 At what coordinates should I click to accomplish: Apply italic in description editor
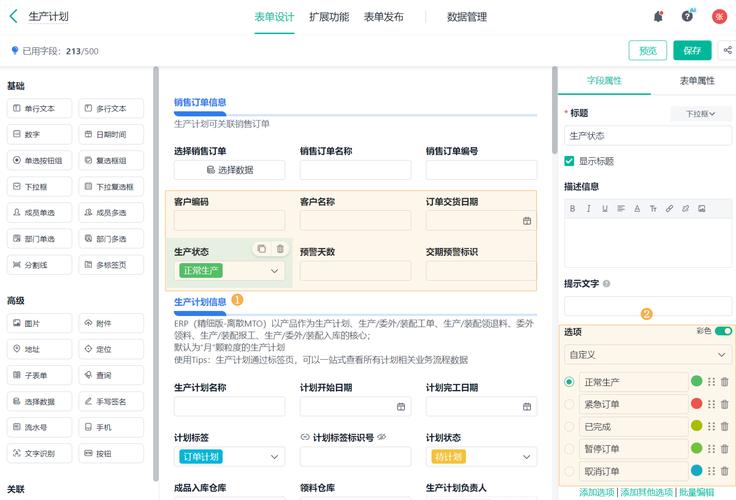point(588,208)
